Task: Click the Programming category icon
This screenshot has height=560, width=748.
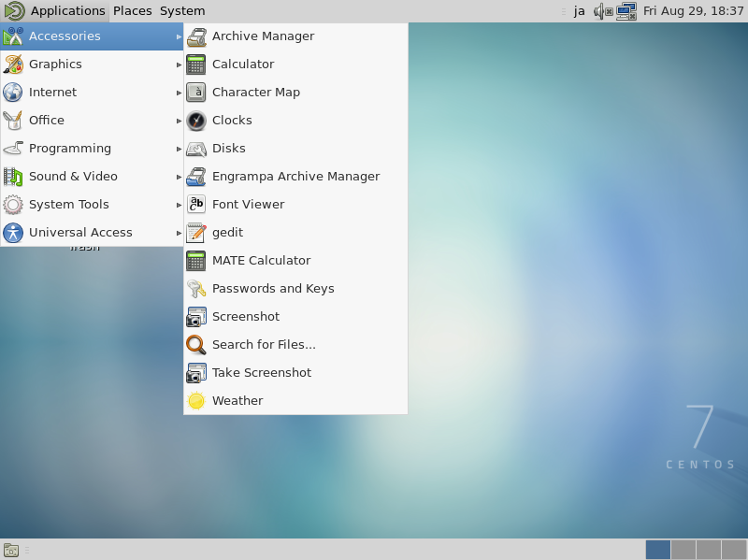Action: click(13, 149)
